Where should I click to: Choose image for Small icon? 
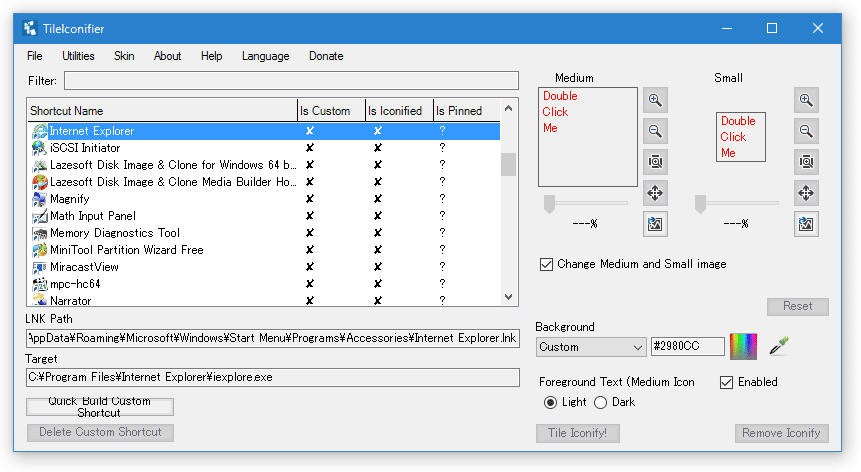[x=806, y=224]
